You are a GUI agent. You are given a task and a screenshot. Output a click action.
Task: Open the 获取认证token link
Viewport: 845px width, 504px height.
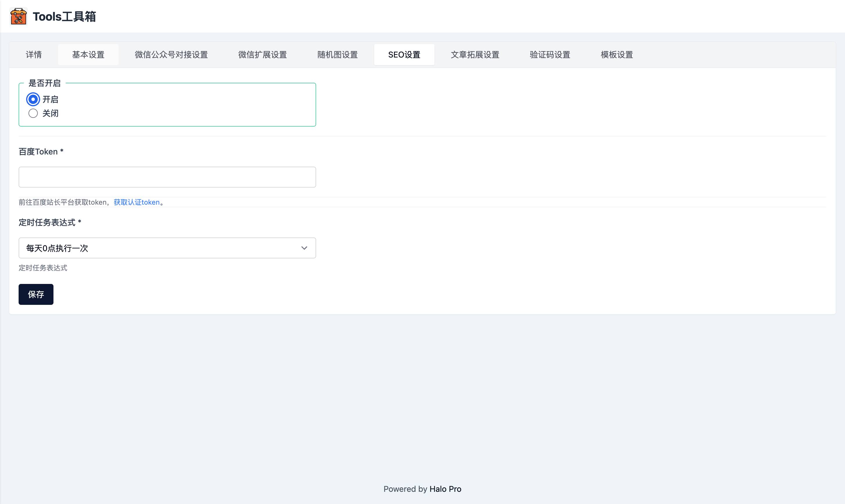tap(137, 202)
